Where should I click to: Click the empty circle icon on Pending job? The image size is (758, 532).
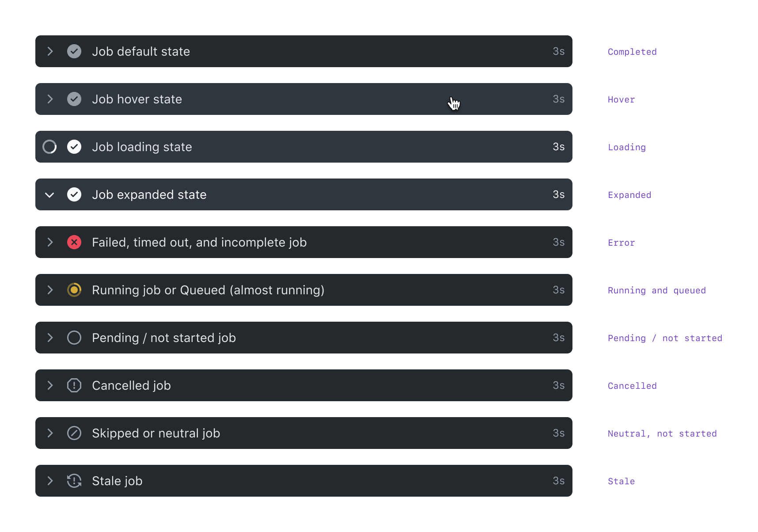(x=74, y=338)
